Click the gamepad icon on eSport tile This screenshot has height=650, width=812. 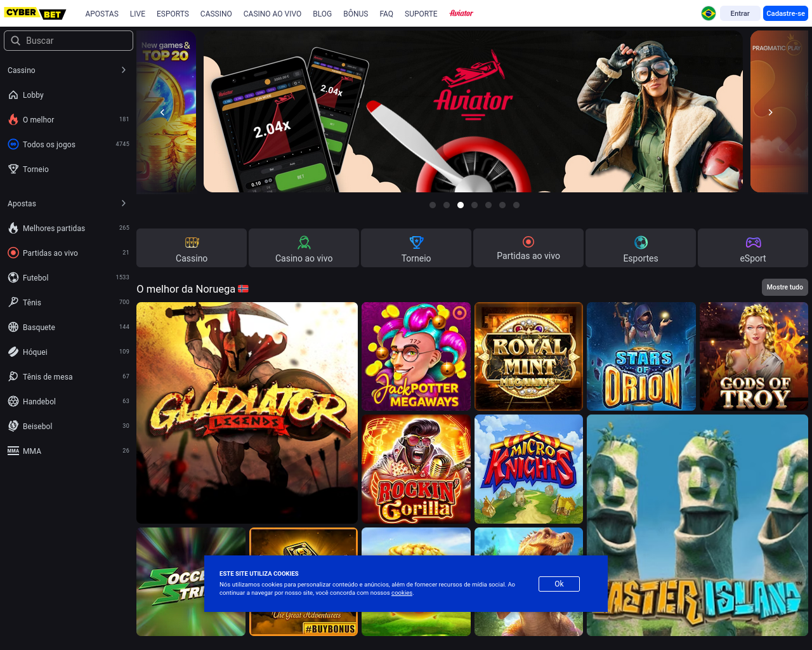[x=753, y=242]
